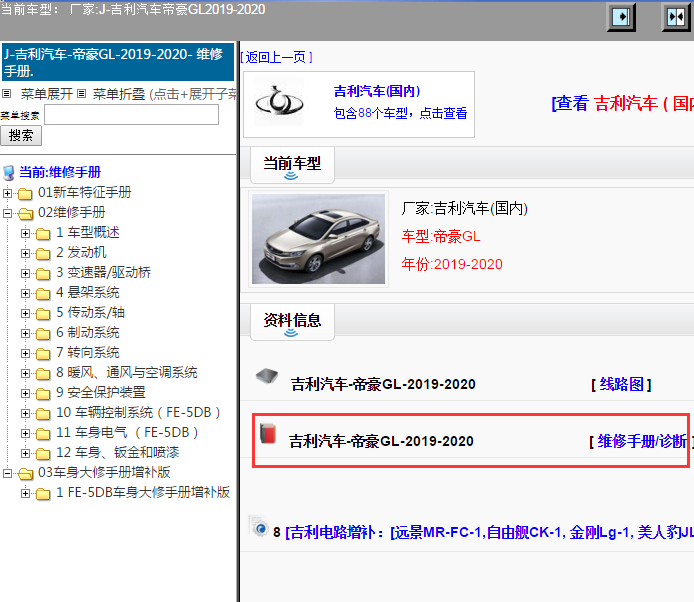The height and width of the screenshot is (602, 694).
Task: Click folder icon of 2 发动机
Action: tap(43, 254)
